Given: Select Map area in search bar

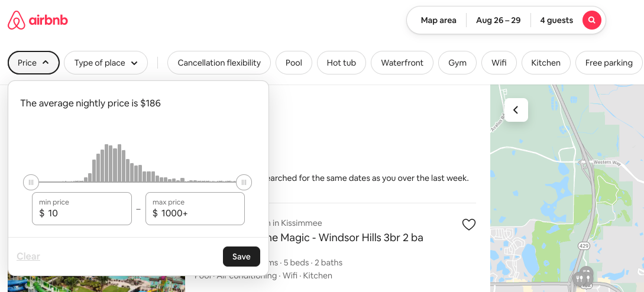Looking at the screenshot, I should tap(438, 21).
